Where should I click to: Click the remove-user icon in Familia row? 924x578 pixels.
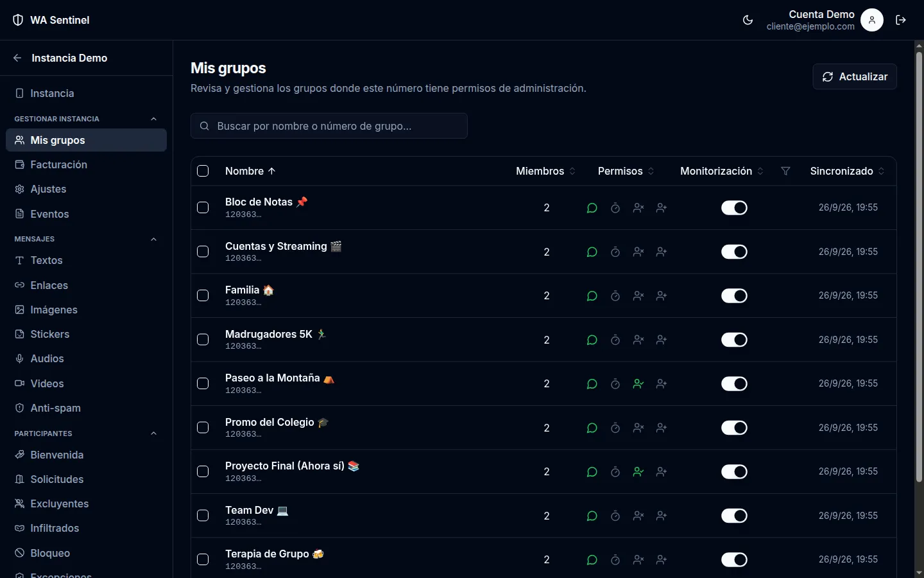pos(638,296)
